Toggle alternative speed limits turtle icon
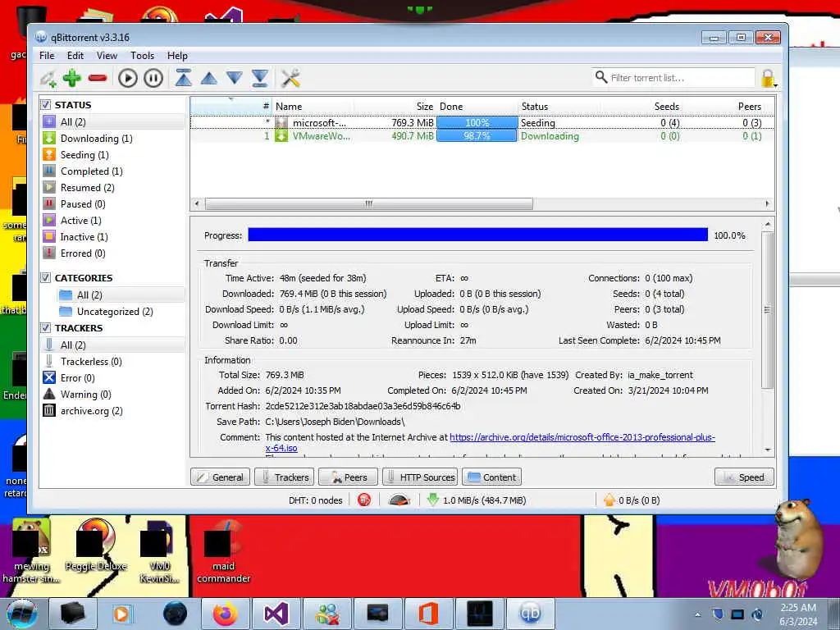Image resolution: width=840 pixels, height=630 pixels. pos(399,500)
